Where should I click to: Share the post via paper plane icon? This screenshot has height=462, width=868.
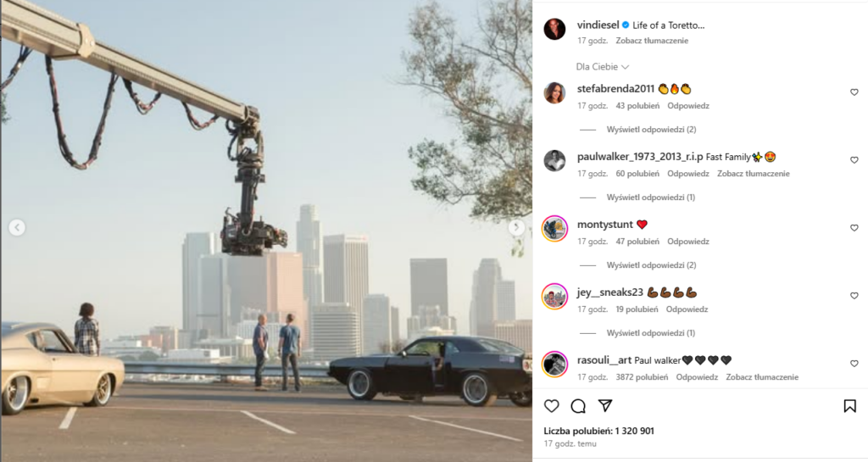tap(605, 406)
